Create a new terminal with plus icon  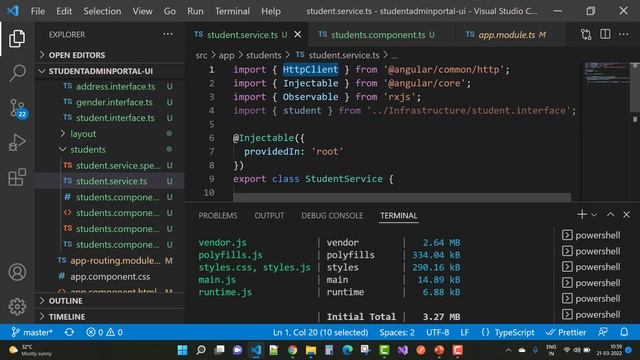(x=582, y=214)
